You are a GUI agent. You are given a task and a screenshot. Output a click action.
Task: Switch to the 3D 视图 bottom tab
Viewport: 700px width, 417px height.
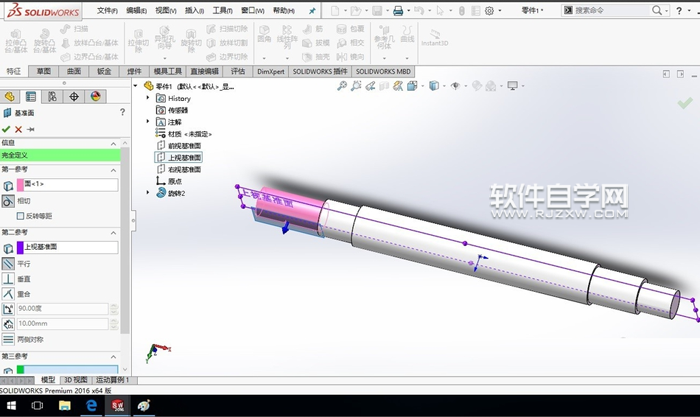tap(75, 380)
